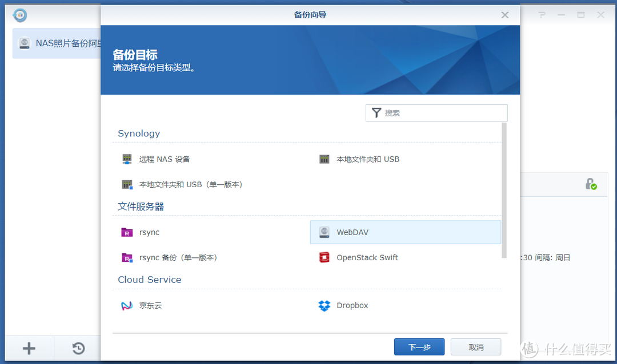Screen dimensions: 617x364
Task: Select the 京东云 label
Action: 150,305
